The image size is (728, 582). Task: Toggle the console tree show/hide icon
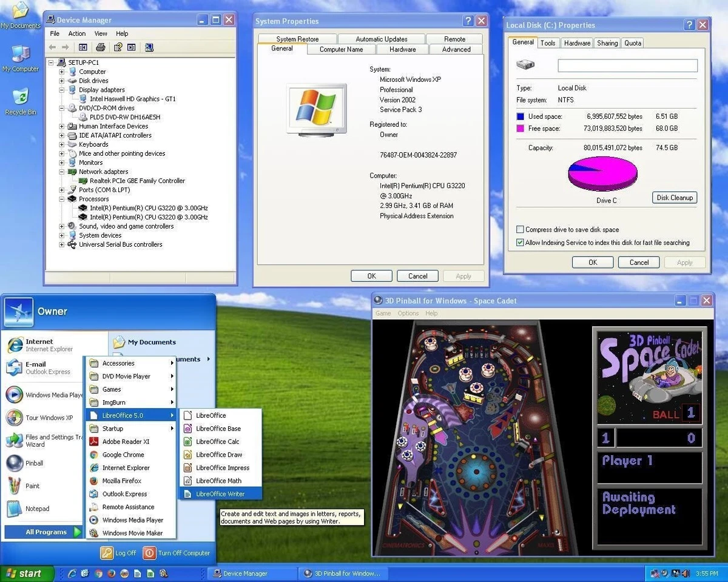point(84,47)
